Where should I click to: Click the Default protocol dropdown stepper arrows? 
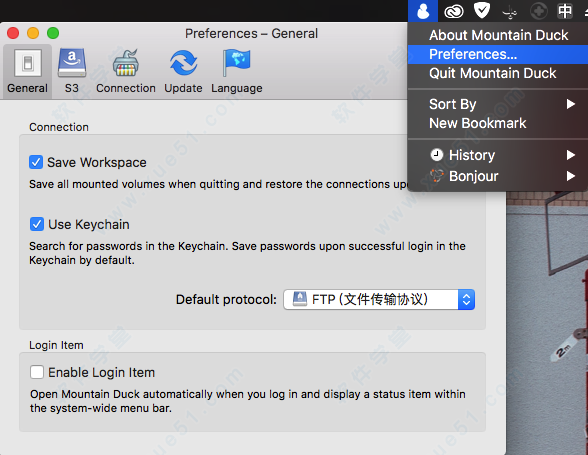[x=466, y=299]
